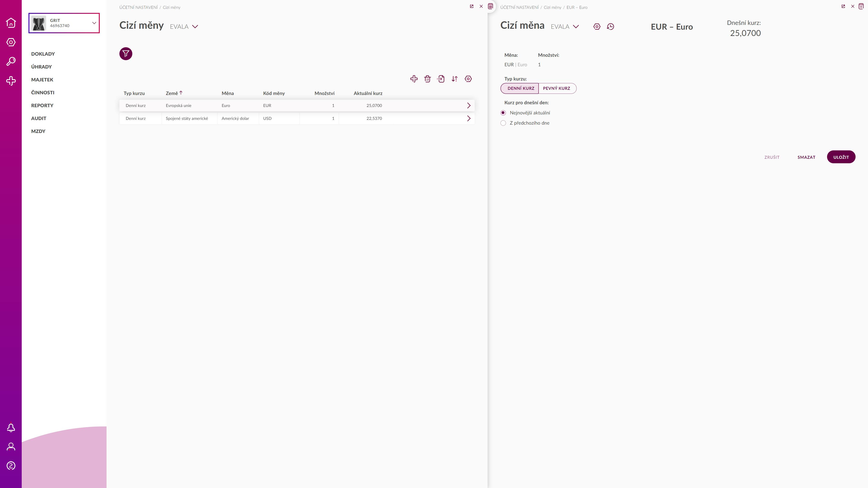Click the round filter funnel button

126,54
